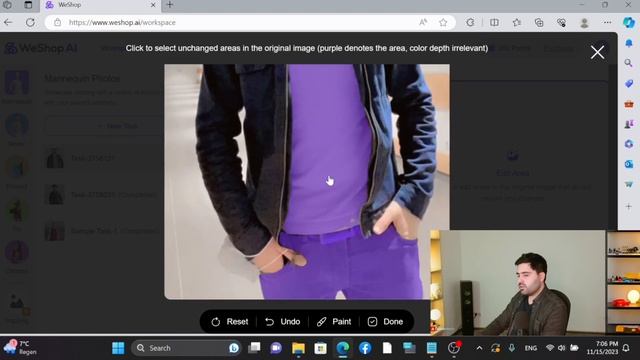Open Tools briefcase in Edge sidebar
The height and width of the screenshot is (360, 640).
pyautogui.click(x=629, y=104)
